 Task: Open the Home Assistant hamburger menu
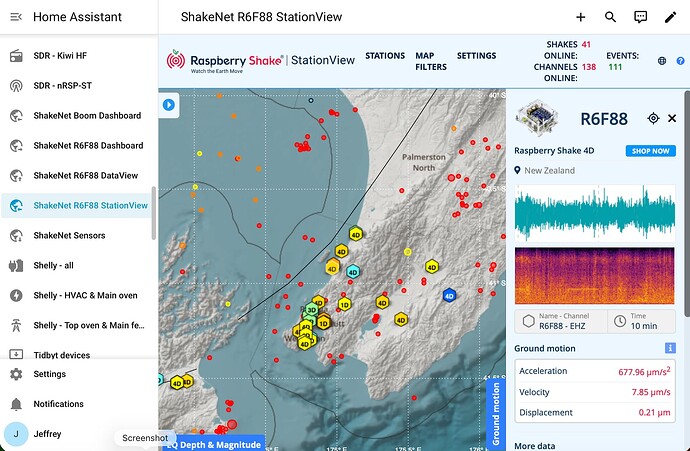click(16, 17)
